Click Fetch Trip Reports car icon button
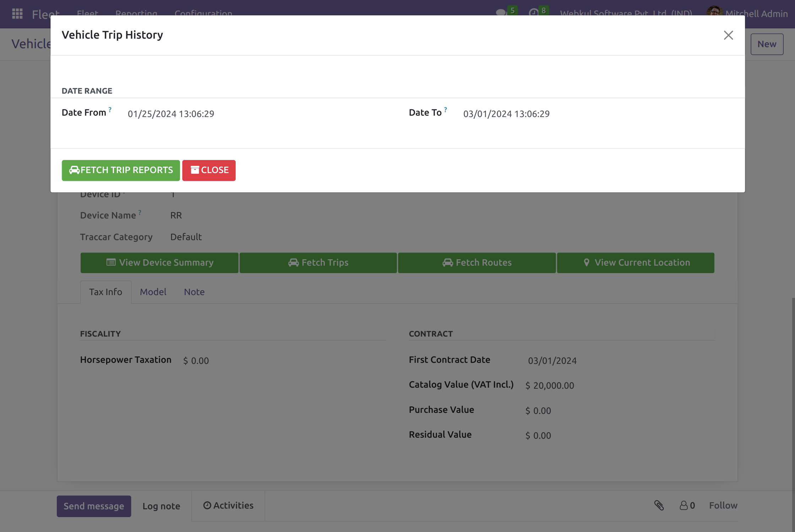 tap(121, 170)
